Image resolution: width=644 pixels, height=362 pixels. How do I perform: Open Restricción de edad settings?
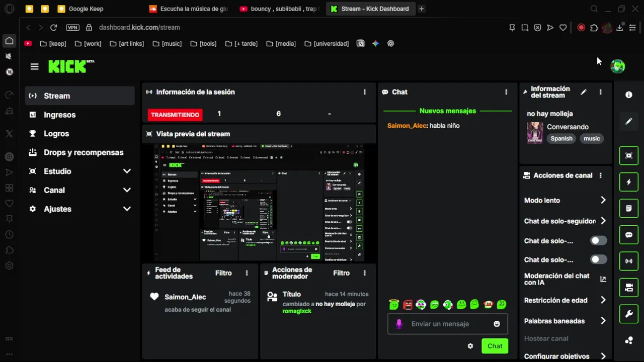565,300
